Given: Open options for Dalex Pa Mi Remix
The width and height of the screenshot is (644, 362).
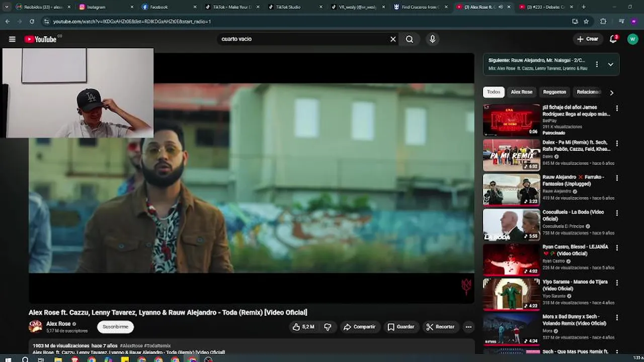Looking at the screenshot, I should (x=617, y=143).
